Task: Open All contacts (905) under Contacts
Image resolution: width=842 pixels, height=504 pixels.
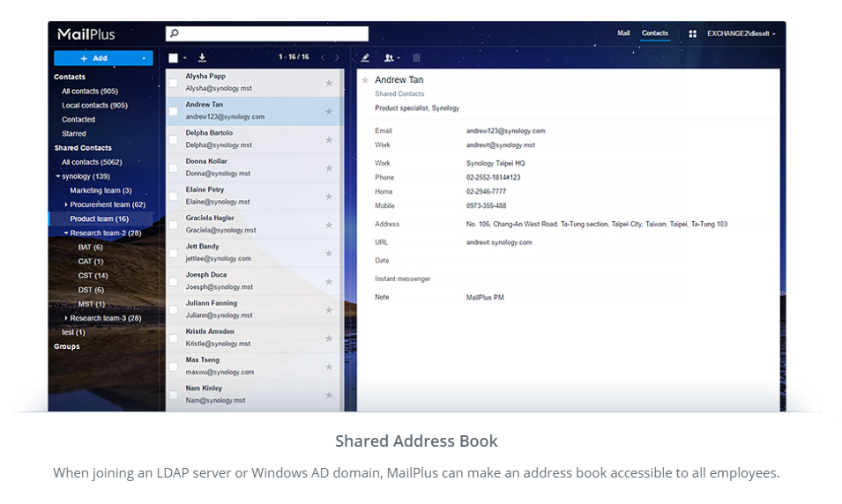Action: tap(90, 92)
